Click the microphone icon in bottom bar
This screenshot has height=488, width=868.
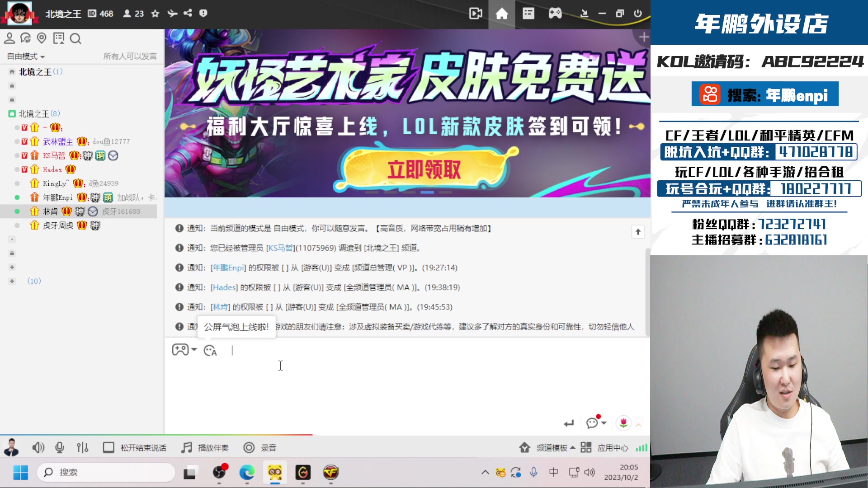60,448
